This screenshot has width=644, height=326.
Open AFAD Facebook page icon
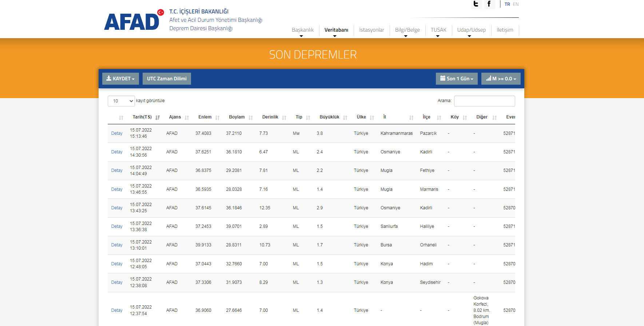489,4
